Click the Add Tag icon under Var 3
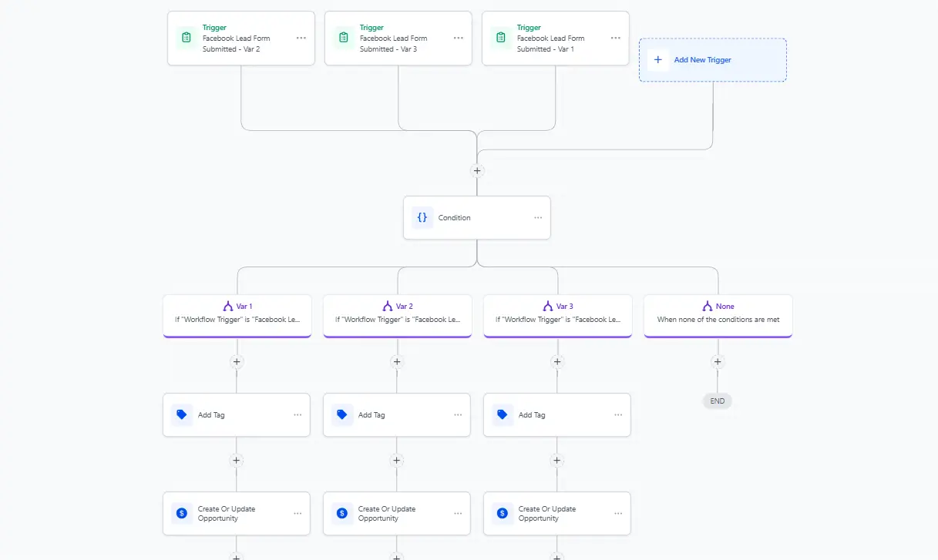Screen dimensions: 938x560 (503, 414)
